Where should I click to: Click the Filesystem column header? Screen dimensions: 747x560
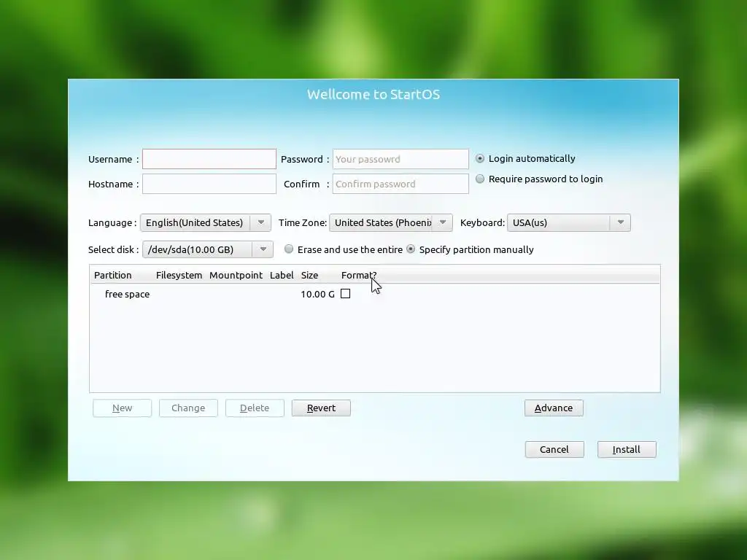tap(179, 275)
